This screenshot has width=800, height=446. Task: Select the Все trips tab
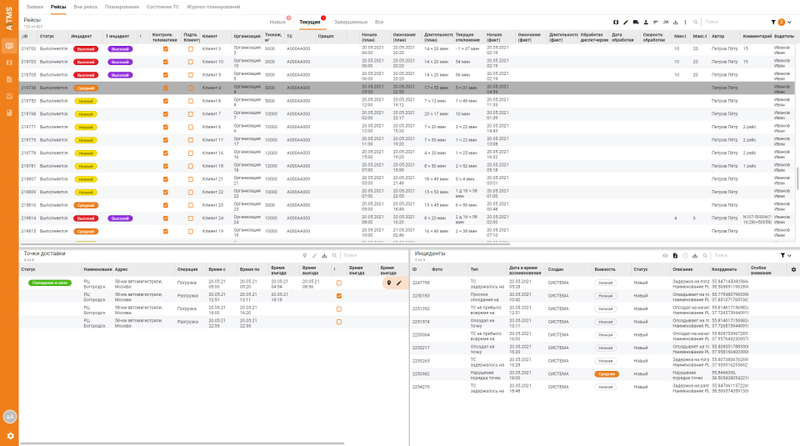[x=379, y=22]
